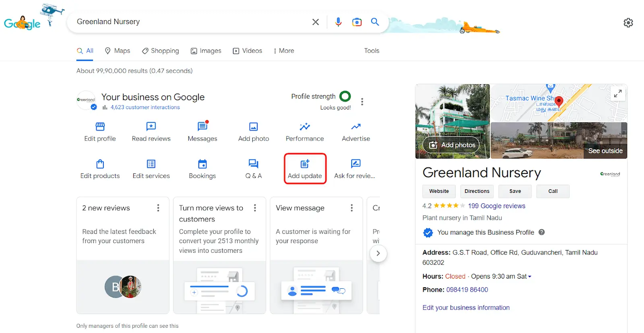Switch to the Shopping tab
This screenshot has width=644, height=333.
(160, 51)
